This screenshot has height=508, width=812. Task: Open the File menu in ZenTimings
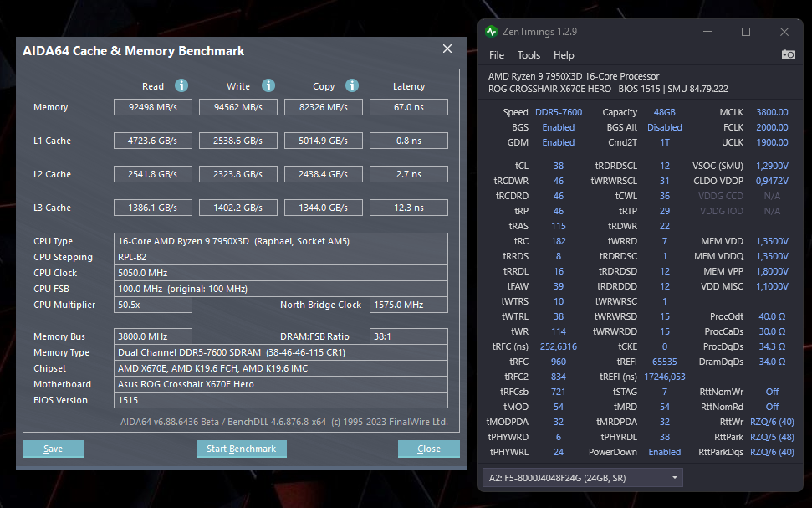point(497,55)
